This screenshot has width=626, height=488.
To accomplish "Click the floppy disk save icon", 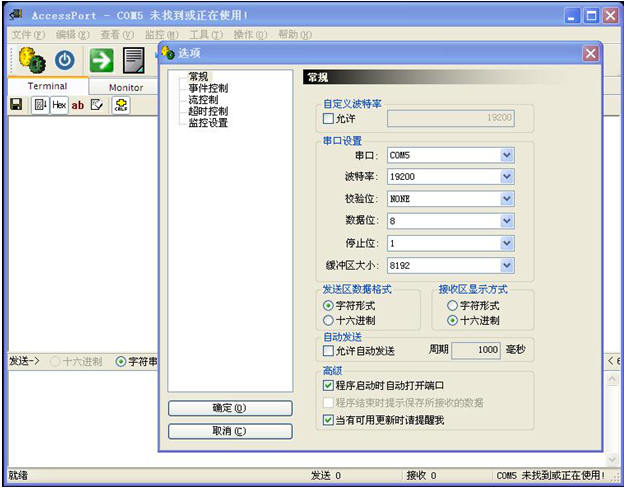I will tap(16, 104).
